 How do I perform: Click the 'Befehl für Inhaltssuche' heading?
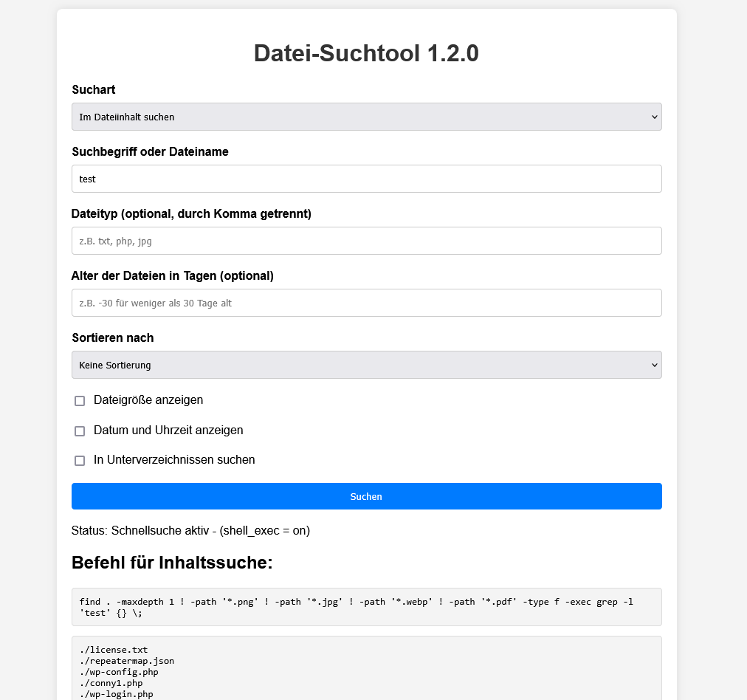tap(172, 563)
